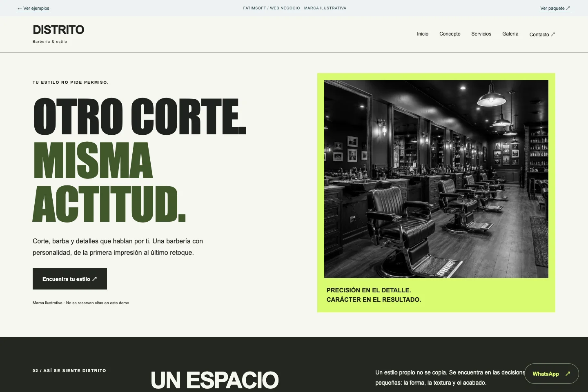Open the Inicio menu item
The height and width of the screenshot is (392, 588).
coord(423,34)
